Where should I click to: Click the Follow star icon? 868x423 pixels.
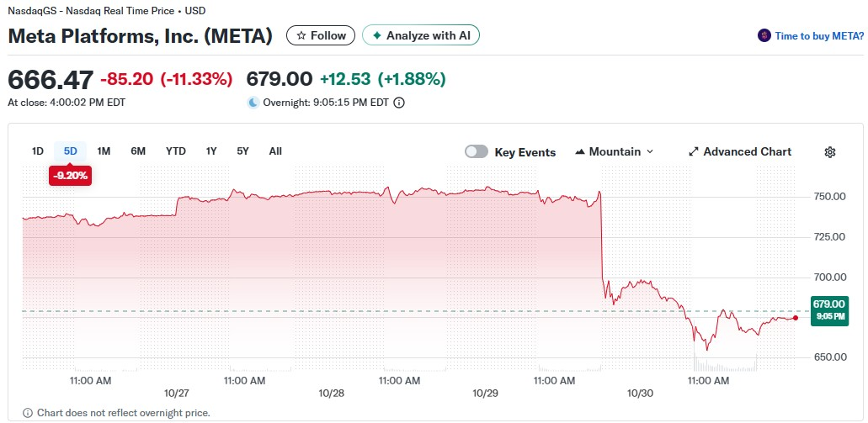[x=301, y=35]
